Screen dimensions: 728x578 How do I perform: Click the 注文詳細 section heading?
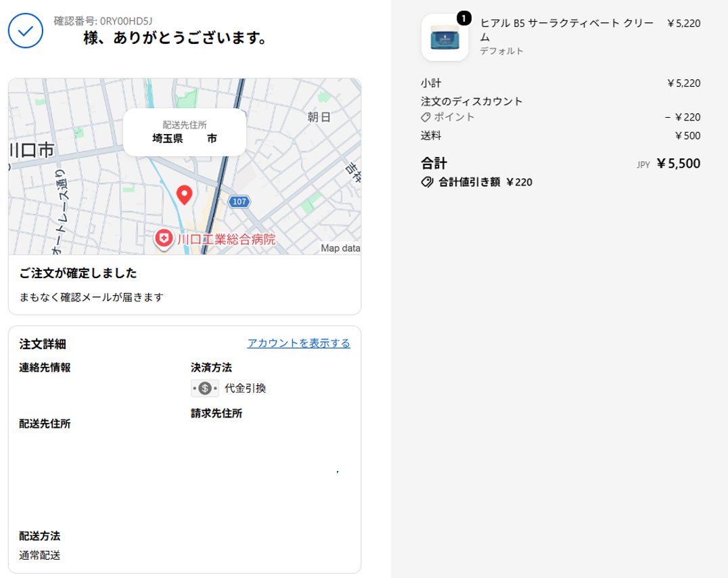click(43, 344)
